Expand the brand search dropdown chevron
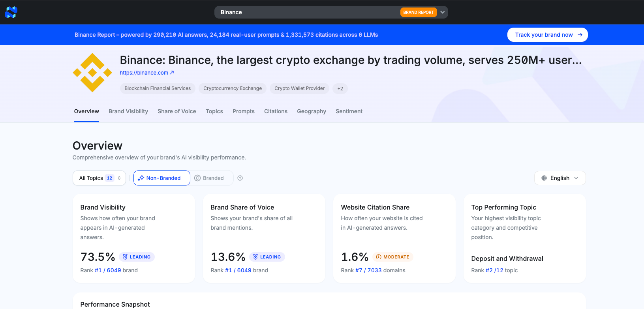 tap(443, 12)
